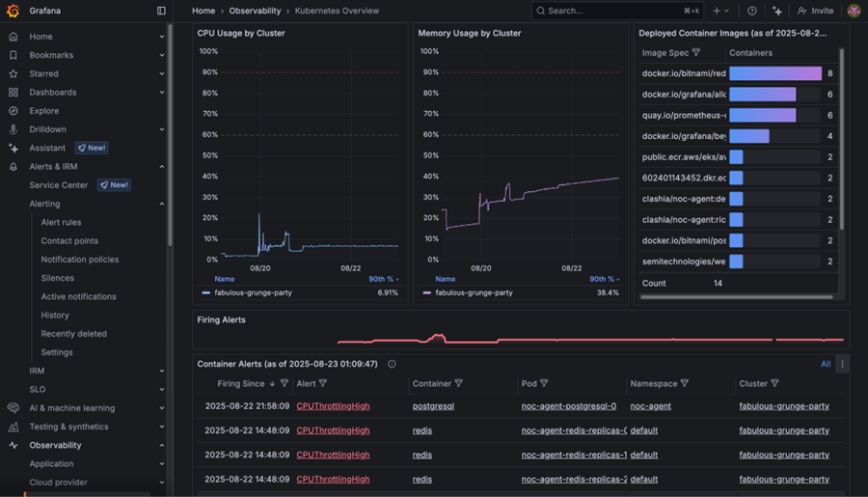Screen dimensions: 868x497
Task: Go to Observability breadcrumb
Action: (x=255, y=11)
